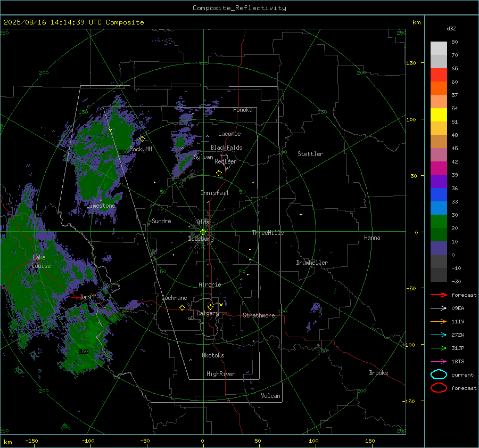Click the dBZ legend heading
Viewport: 479px width, 448px height.
tap(451, 29)
